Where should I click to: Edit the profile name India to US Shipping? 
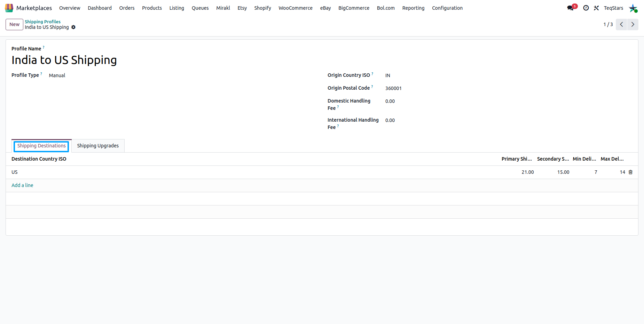(64, 60)
